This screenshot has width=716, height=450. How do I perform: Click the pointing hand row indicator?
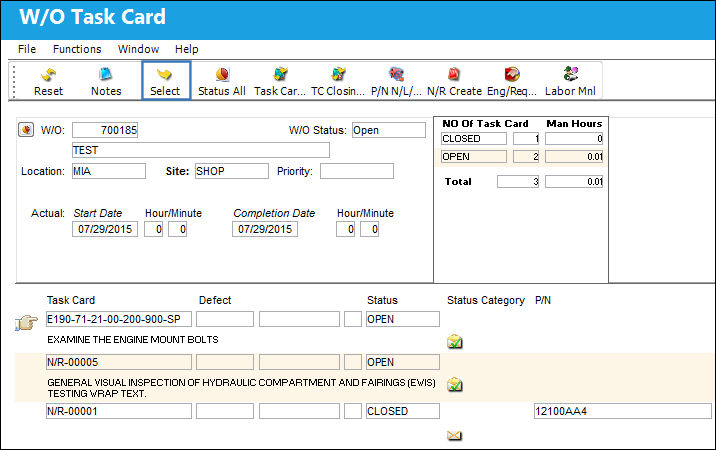pyautogui.click(x=26, y=323)
